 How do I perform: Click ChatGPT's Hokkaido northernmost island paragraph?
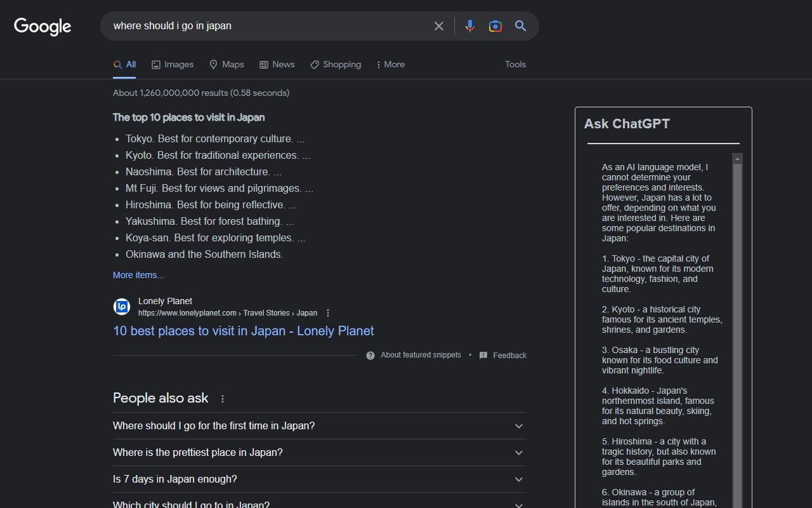(658, 406)
